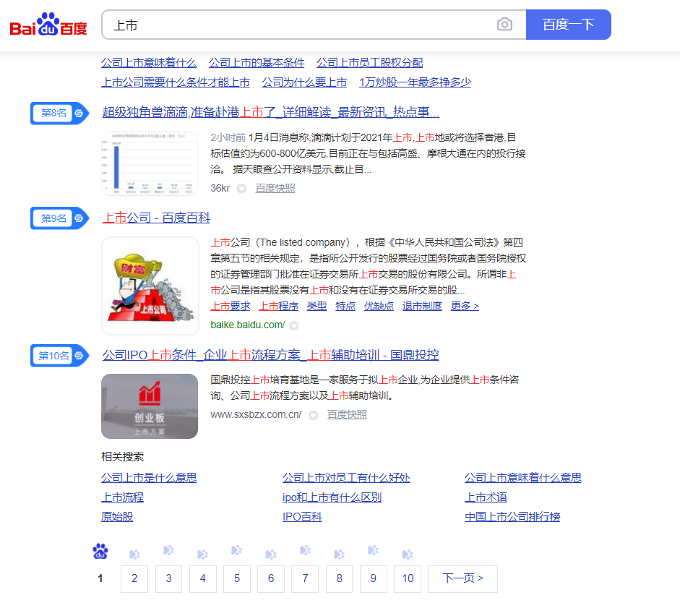
Task: Open the 创业板 上市方案 thumbnail
Action: (150, 406)
